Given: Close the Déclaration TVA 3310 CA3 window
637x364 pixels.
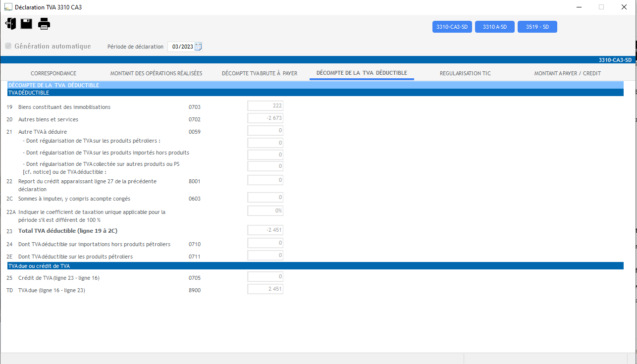Looking at the screenshot, I should point(625,7).
